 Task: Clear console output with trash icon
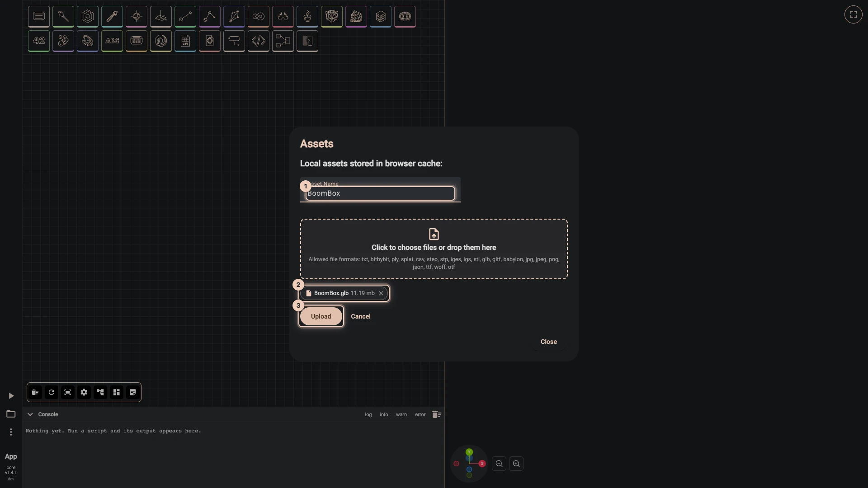coord(437,414)
